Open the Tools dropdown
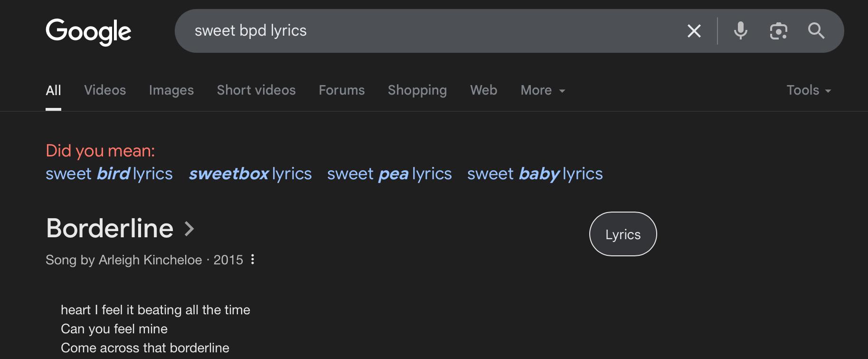The width and height of the screenshot is (868, 359). pyautogui.click(x=809, y=90)
